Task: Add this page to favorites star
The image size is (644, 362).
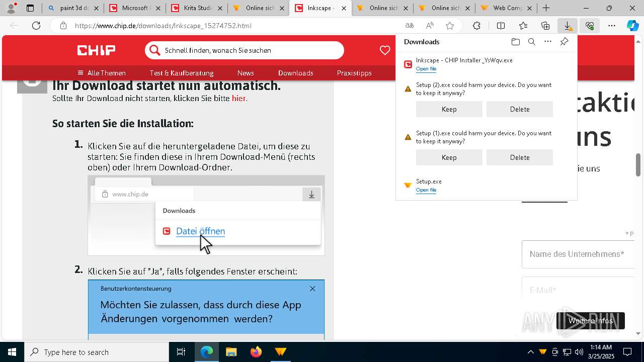Action: pos(450,26)
